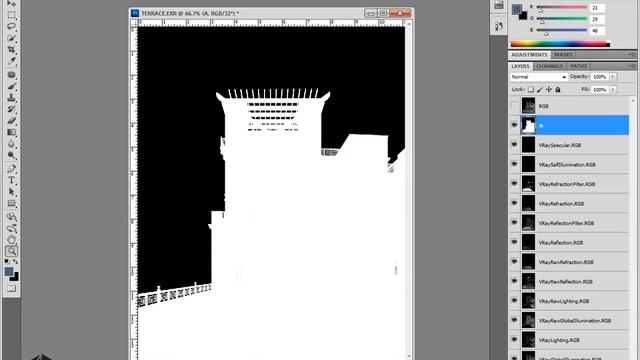Screen dimensions: 640x360
Task: Select the Path Selection tool
Action: coord(11,191)
